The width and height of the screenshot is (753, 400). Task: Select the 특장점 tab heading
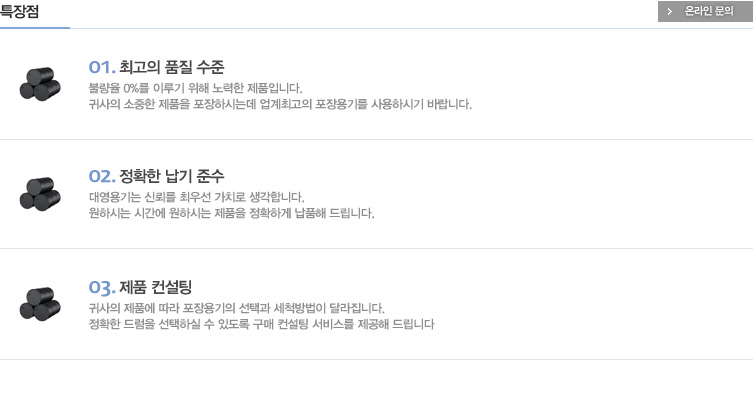point(19,11)
